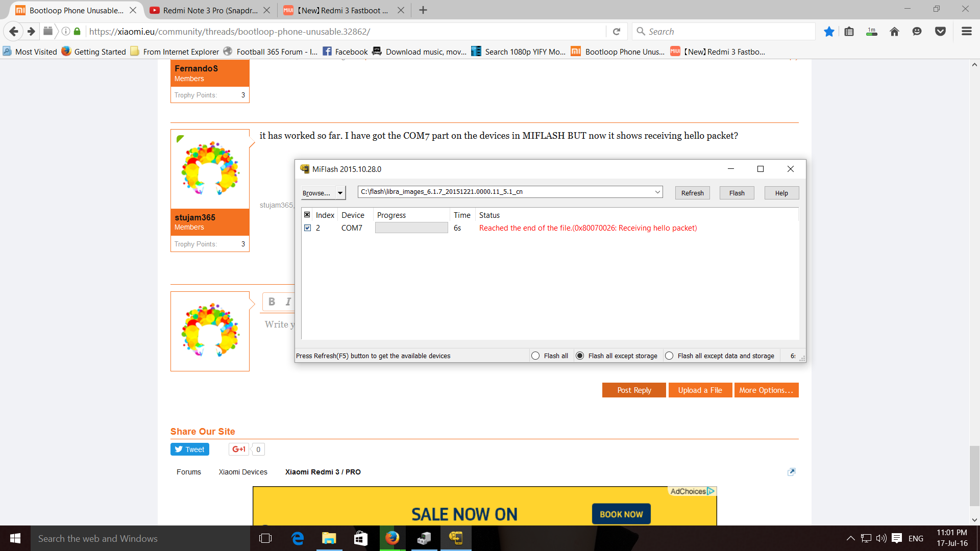Reload the page with refresh icon
Viewport: 980px width, 551px height.
point(617,32)
